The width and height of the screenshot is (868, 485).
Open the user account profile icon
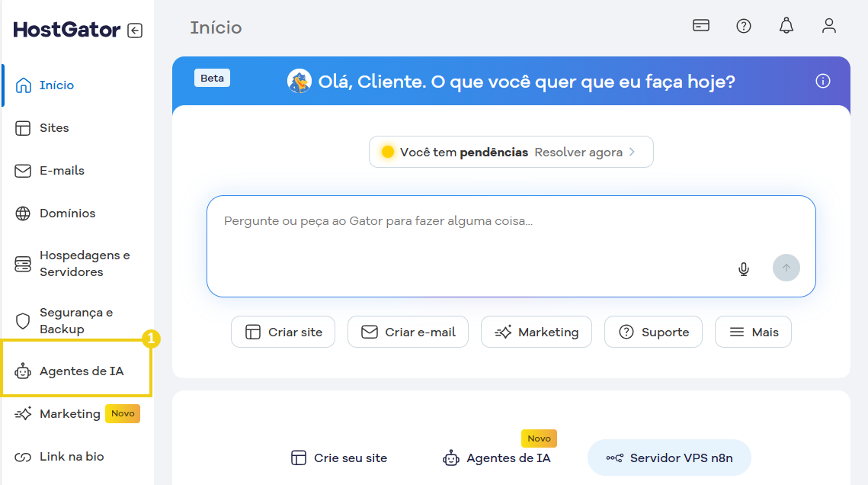coord(828,25)
